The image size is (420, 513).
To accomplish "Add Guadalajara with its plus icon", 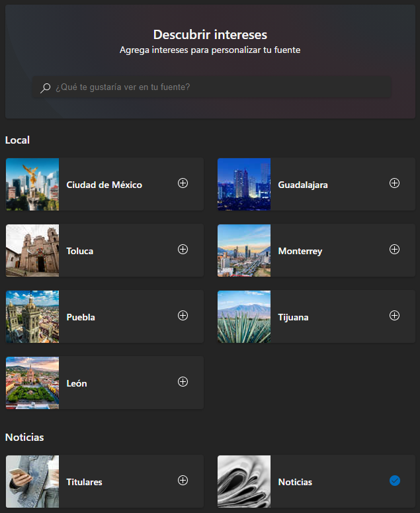I will [x=394, y=183].
